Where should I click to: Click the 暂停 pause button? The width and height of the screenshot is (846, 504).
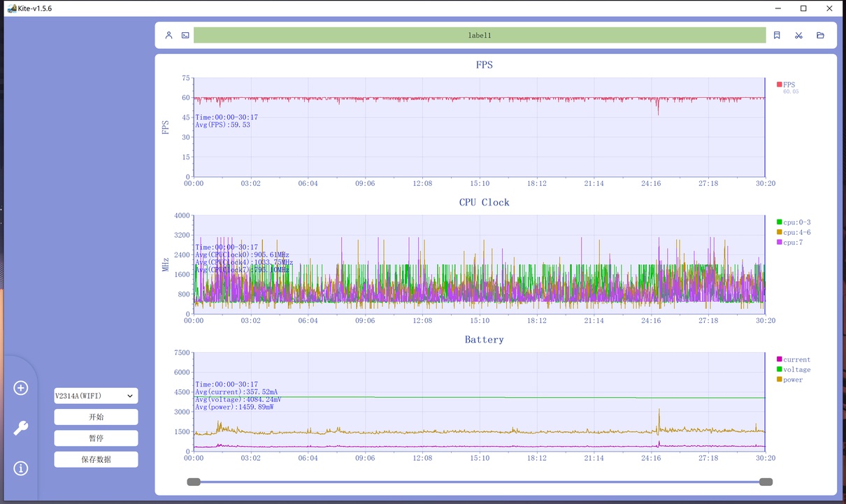[96, 438]
